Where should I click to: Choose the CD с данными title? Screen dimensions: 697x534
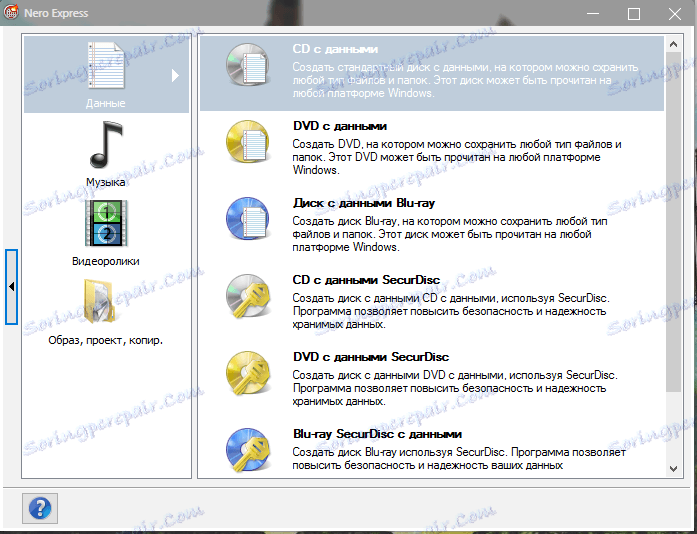(x=335, y=49)
